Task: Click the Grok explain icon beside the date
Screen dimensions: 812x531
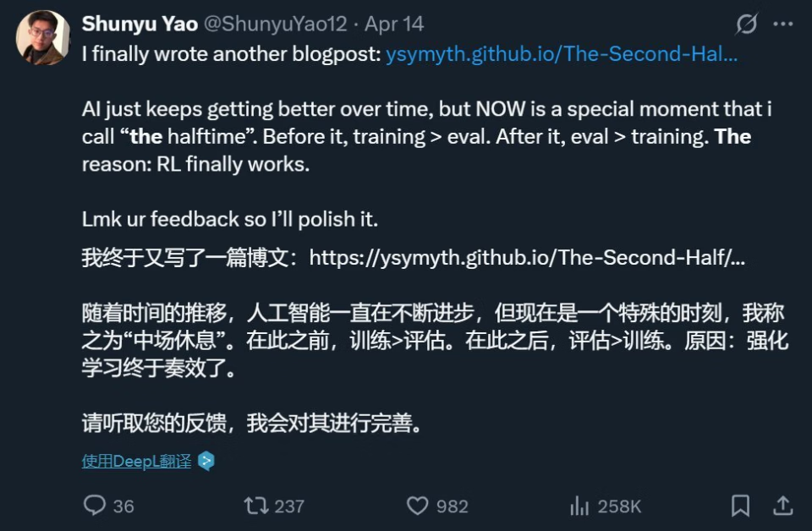Action: pyautogui.click(x=746, y=24)
